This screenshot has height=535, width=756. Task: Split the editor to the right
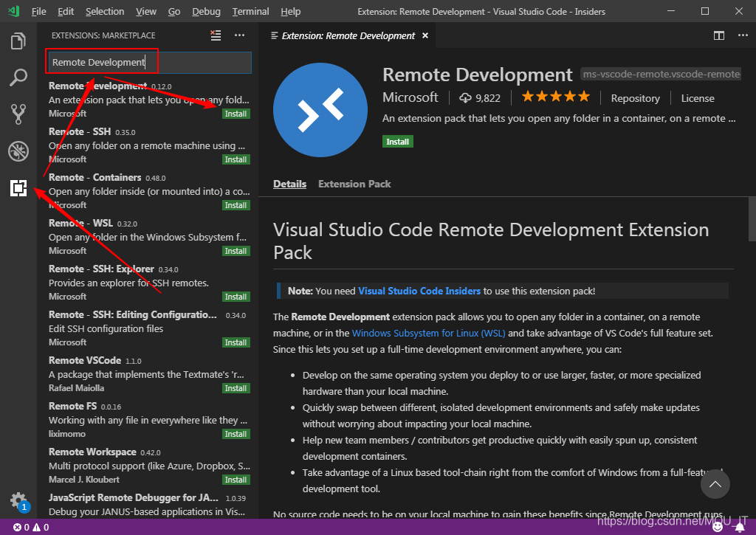pyautogui.click(x=719, y=35)
